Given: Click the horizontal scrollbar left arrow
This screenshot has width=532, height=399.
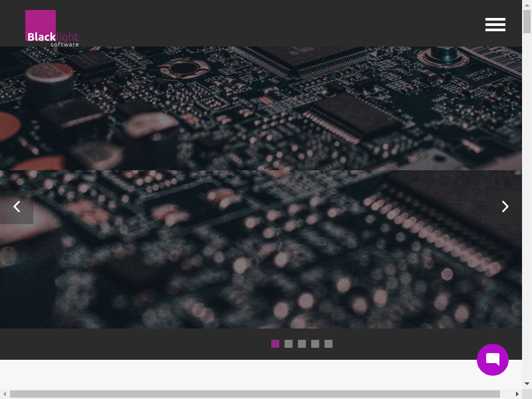Looking at the screenshot, I should click(x=5, y=394).
